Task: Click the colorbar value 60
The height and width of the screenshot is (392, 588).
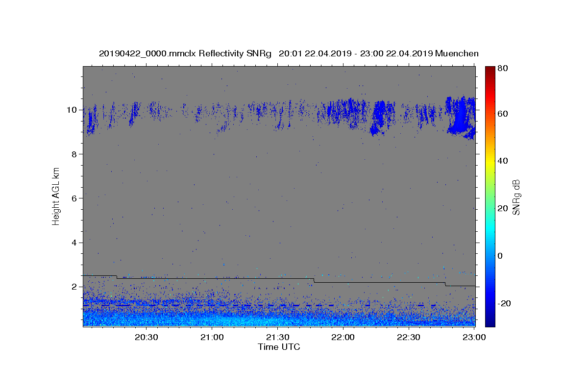Action: click(503, 114)
